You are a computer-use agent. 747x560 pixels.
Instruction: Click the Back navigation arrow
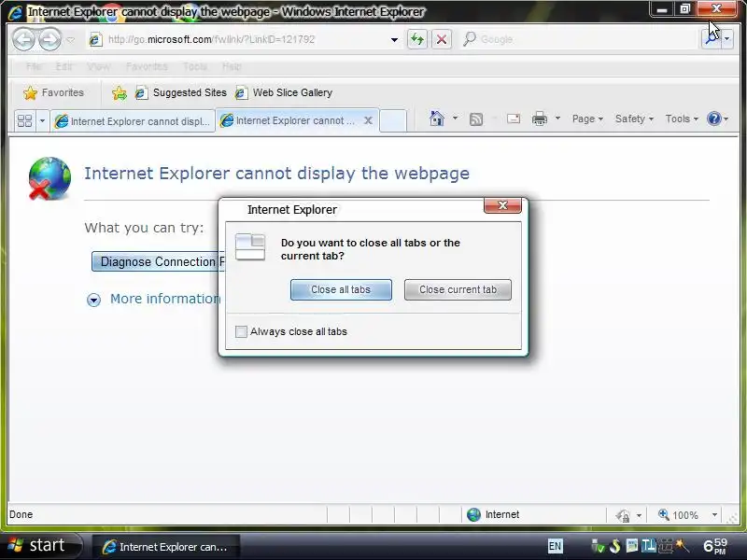tap(23, 39)
